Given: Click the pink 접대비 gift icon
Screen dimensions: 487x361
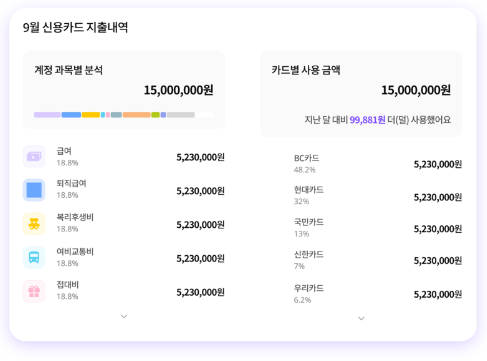Looking at the screenshot, I should click(34, 291).
